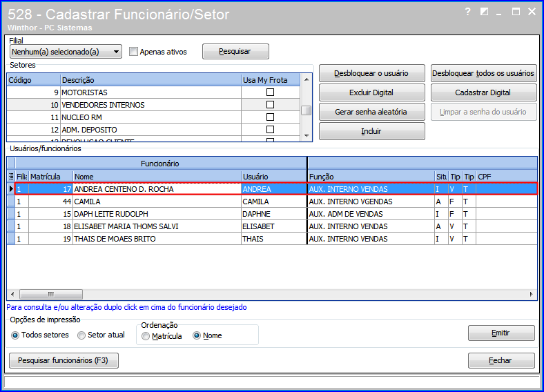
Task: Click the Emitir button
Action: [x=501, y=333]
